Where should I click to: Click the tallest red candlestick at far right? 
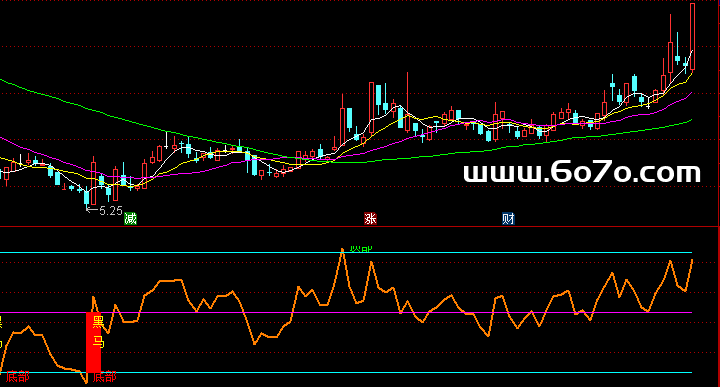coord(692,37)
